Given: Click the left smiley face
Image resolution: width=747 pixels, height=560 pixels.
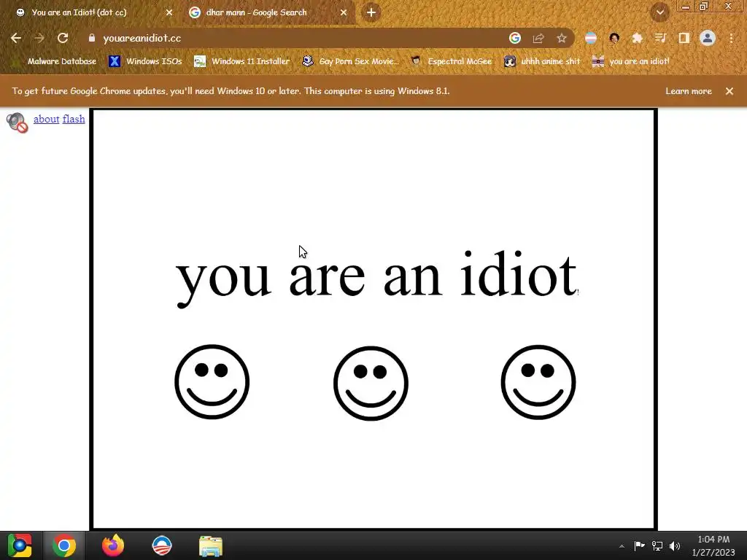Looking at the screenshot, I should click(212, 382).
